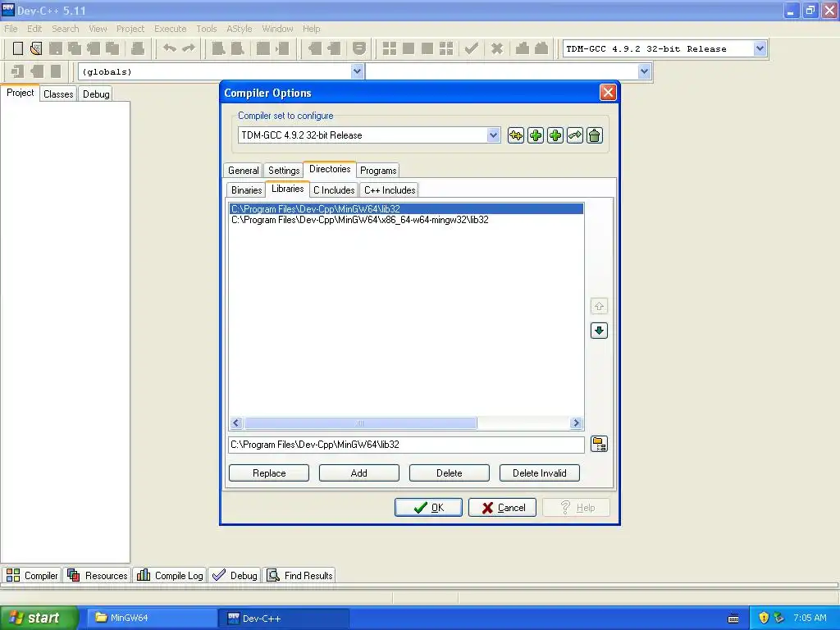Viewport: 840px width, 630px height.
Task: Move selected directory up in list
Action: [x=599, y=306]
